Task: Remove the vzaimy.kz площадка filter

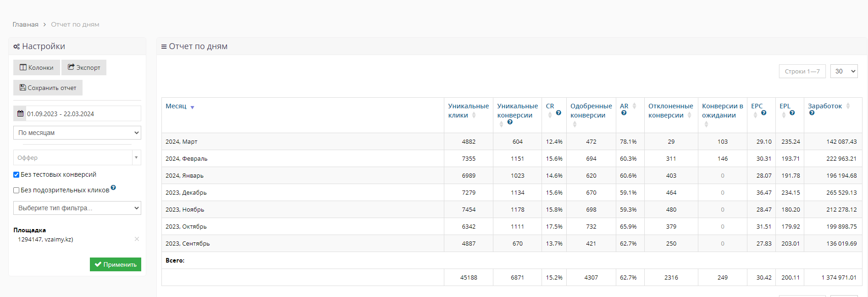Action: click(137, 239)
